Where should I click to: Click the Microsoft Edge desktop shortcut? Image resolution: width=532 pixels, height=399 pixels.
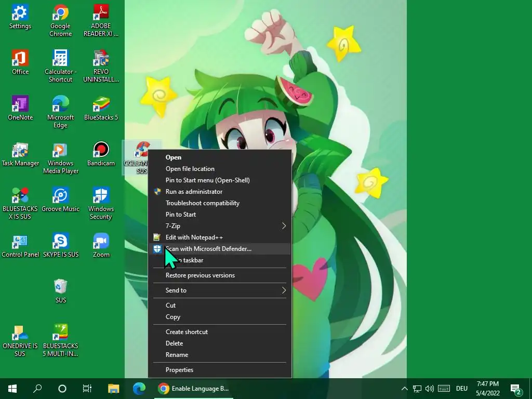(x=60, y=112)
